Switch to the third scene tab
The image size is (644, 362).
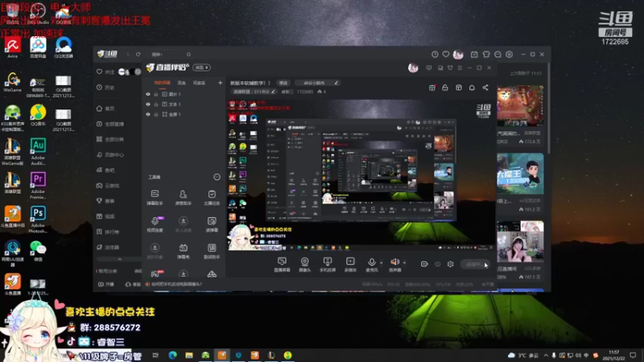199,83
